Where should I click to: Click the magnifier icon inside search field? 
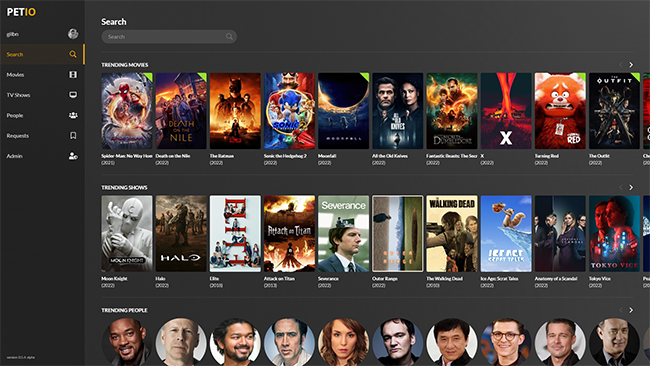pyautogui.click(x=229, y=36)
